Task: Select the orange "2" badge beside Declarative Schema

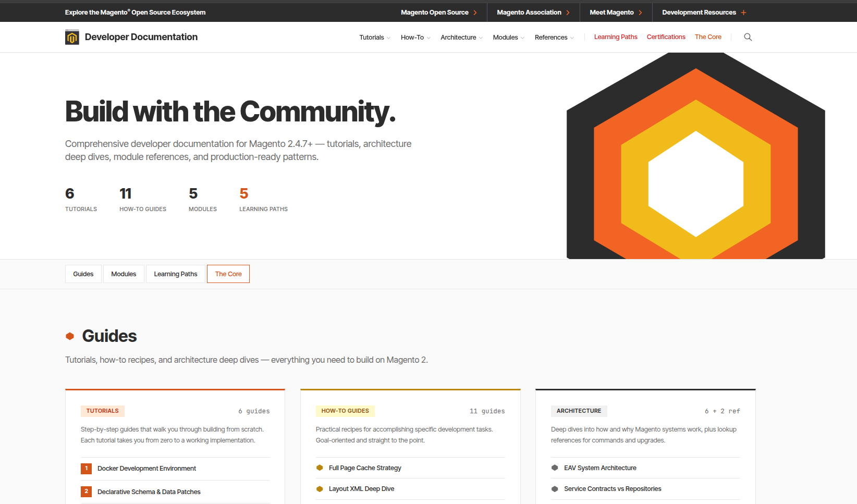Action: pyautogui.click(x=87, y=491)
